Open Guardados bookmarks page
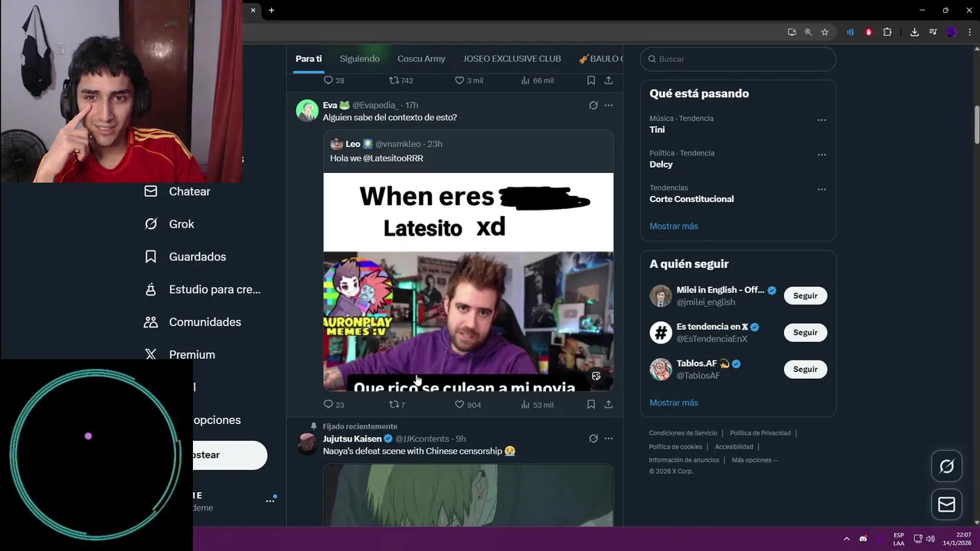Viewport: 980px width, 551px height. 185,256
